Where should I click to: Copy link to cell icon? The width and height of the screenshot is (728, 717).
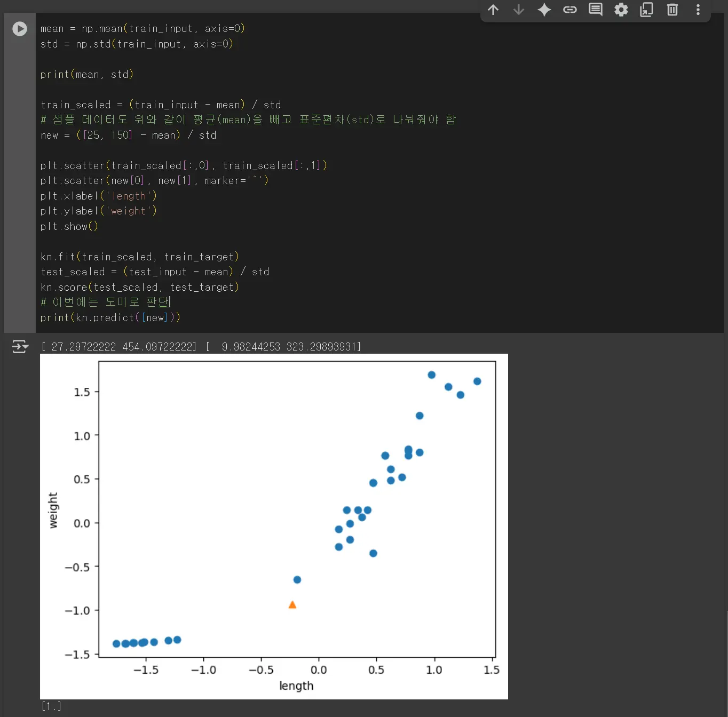coord(570,10)
